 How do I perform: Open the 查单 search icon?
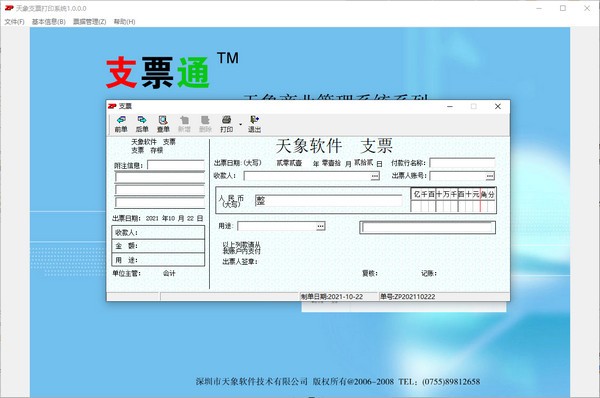[x=163, y=124]
